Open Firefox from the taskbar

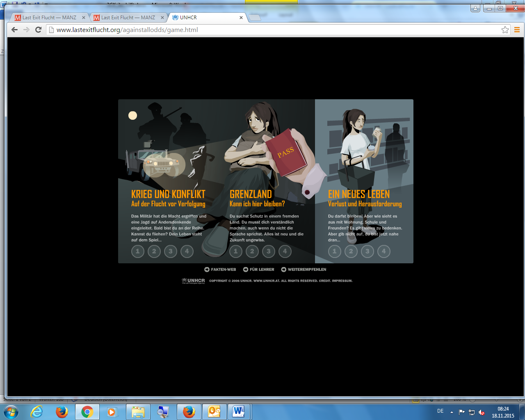click(x=62, y=411)
